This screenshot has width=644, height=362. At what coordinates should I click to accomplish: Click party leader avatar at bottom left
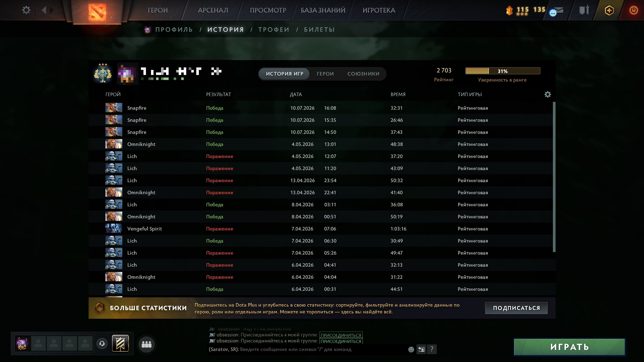[23, 343]
